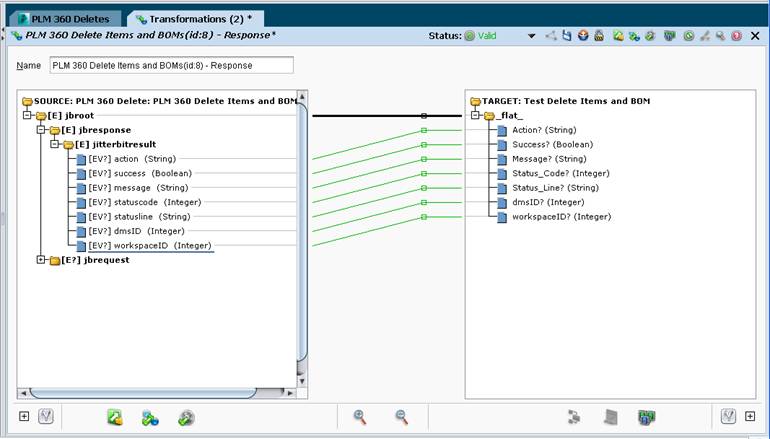Expand the jbrequest folder node
The image size is (770, 439).
click(x=41, y=260)
